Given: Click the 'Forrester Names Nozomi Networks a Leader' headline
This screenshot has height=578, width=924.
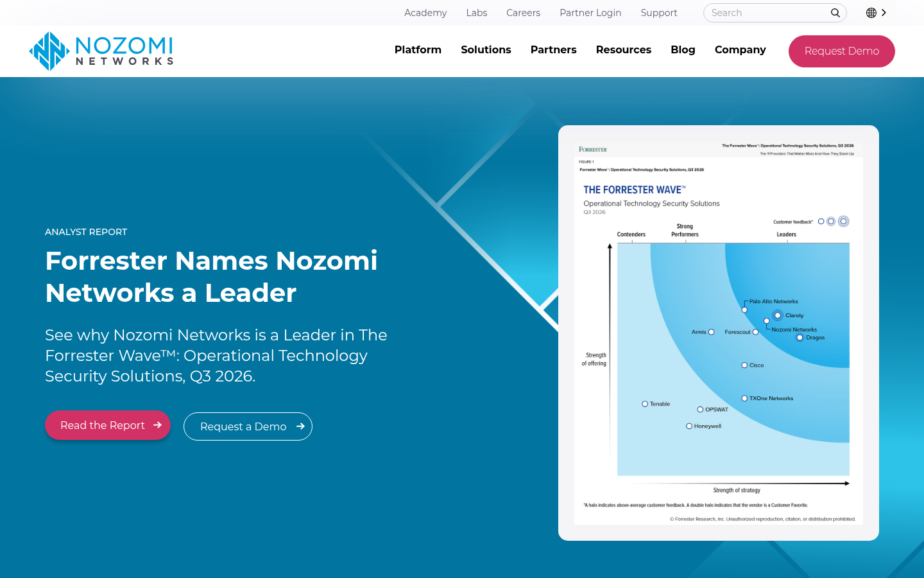Looking at the screenshot, I should point(211,277).
